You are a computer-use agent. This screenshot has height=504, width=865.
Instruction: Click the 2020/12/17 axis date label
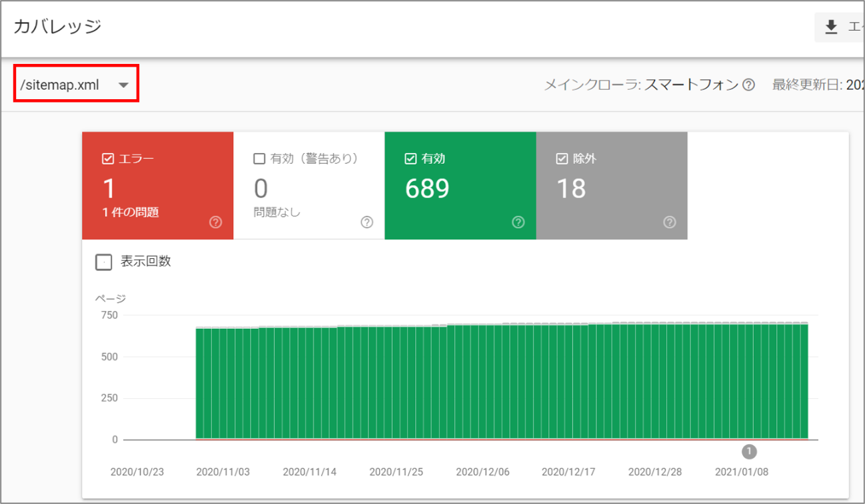568,471
